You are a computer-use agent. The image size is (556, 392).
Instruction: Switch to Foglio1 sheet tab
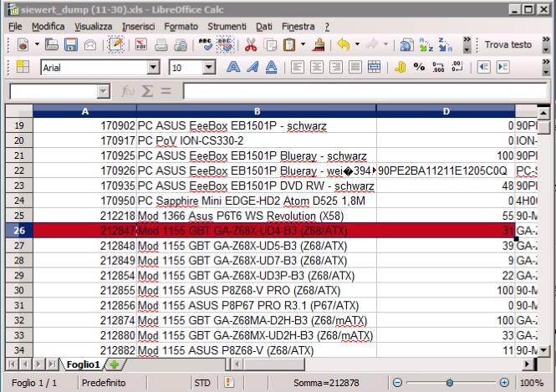84,364
